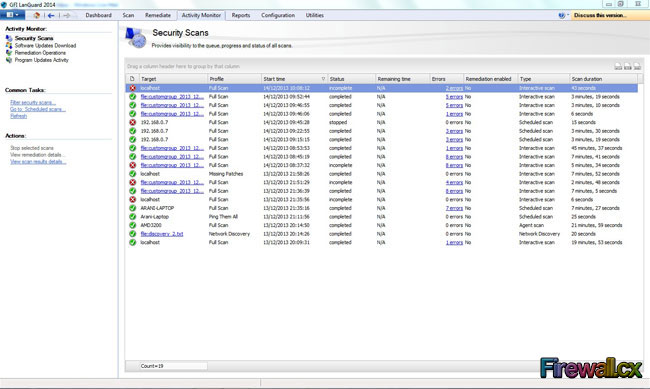Open the Configuration tab
The image size is (650, 389).
pyautogui.click(x=278, y=15)
